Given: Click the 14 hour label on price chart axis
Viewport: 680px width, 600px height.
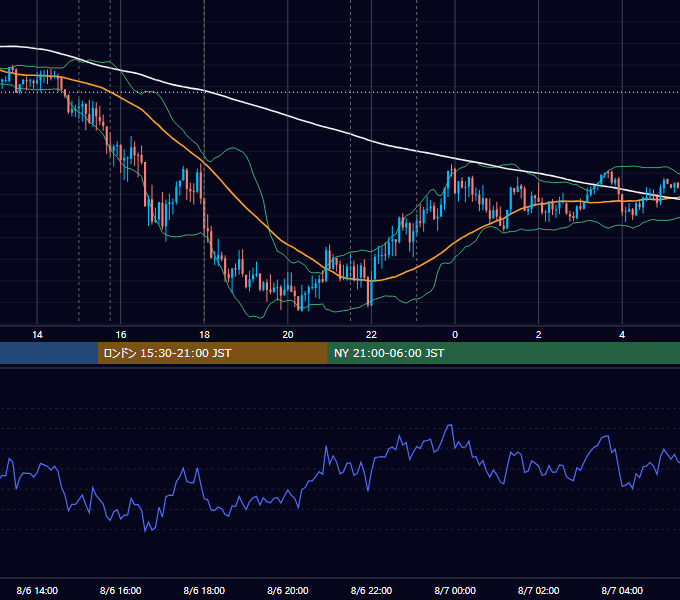Looking at the screenshot, I should pos(37,335).
